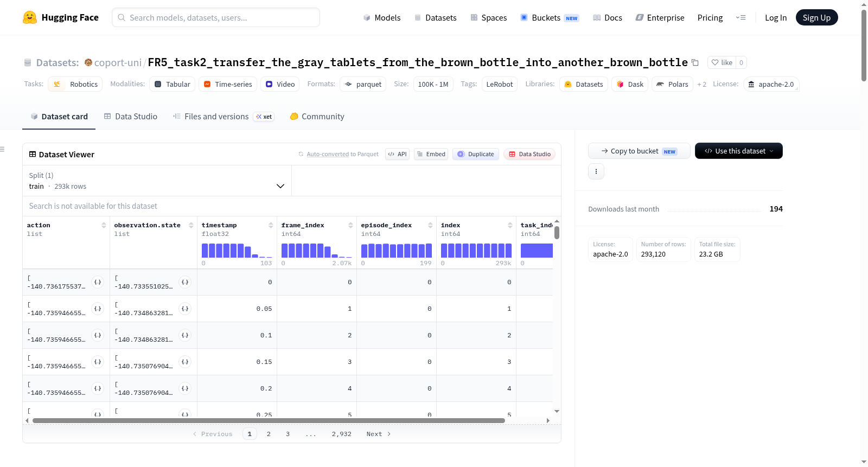Image resolution: width=868 pixels, height=467 pixels.
Task: Click the Duplicate button
Action: click(x=476, y=154)
